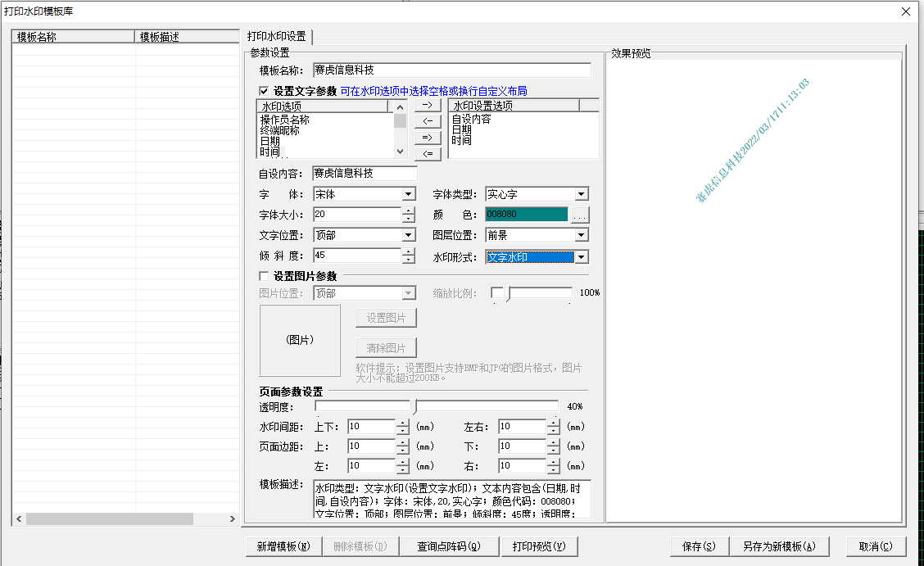This screenshot has width=924, height=566.
Task: Increase 页面边距 左 value stepper
Action: 402,462
